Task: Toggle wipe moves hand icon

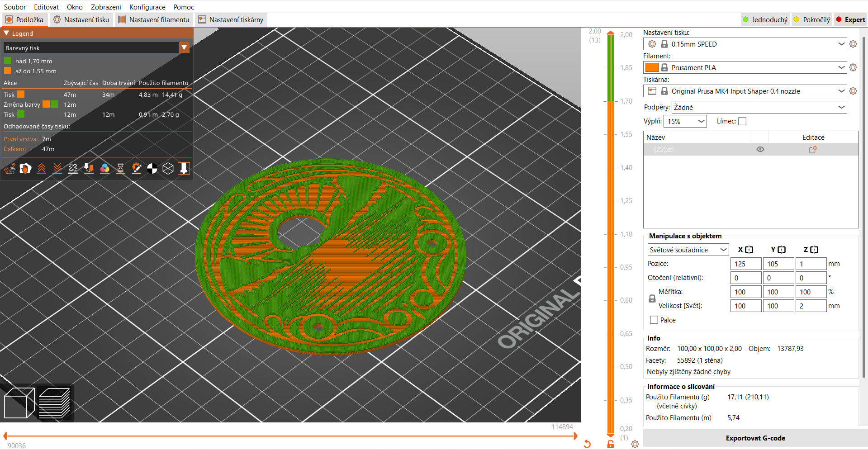Action: tap(25, 169)
